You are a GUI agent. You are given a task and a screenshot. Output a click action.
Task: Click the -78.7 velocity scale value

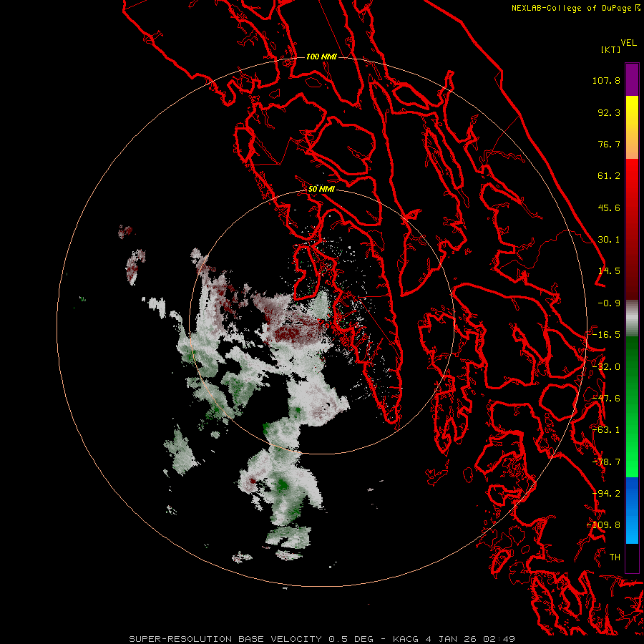(606, 462)
